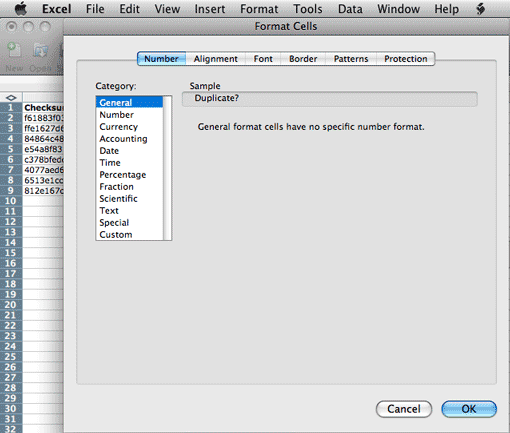Open the Format menu
The height and width of the screenshot is (433, 510).
click(259, 9)
